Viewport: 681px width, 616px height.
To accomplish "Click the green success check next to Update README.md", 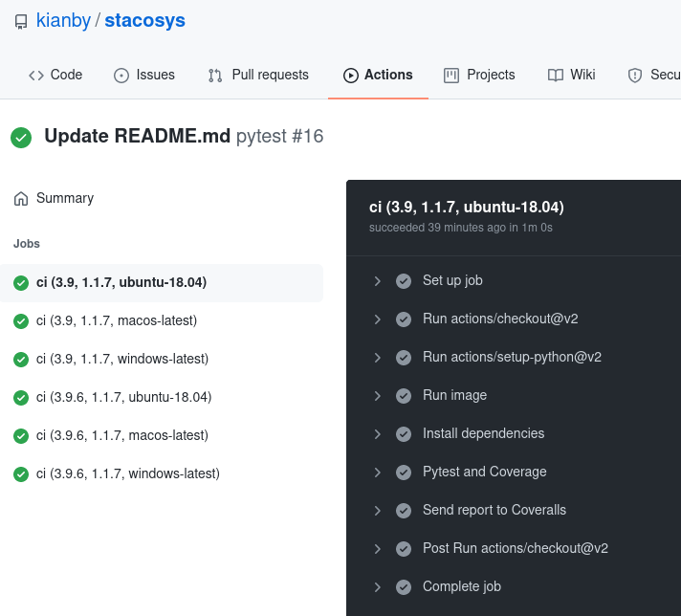I will 21,138.
